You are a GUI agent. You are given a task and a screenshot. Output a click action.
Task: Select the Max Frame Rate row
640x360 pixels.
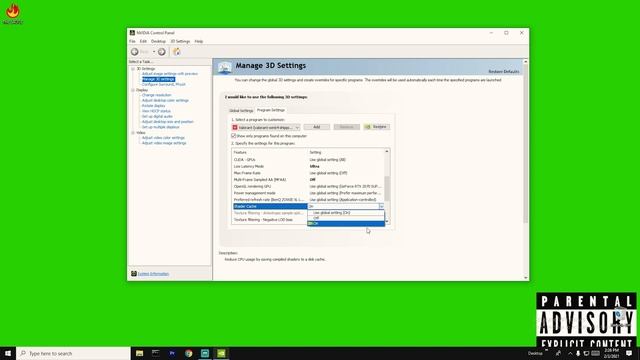pyautogui.click(x=308, y=173)
